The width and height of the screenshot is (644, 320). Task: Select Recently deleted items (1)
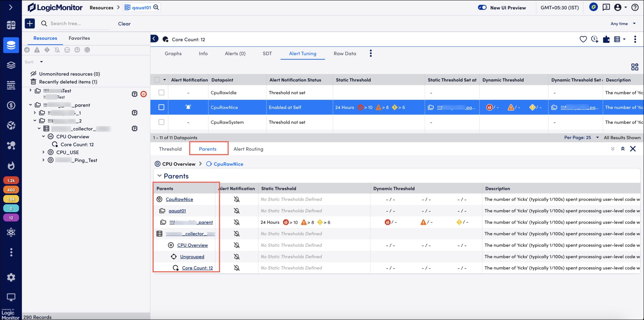pos(68,82)
